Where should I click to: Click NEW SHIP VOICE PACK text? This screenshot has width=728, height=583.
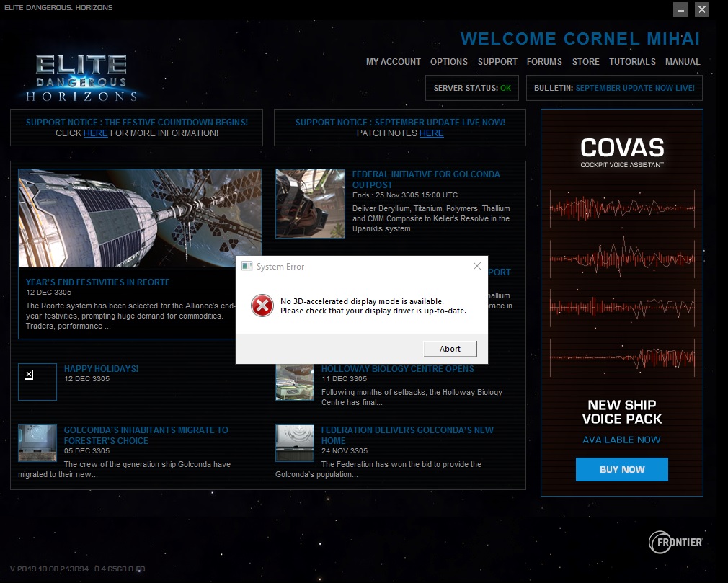click(x=621, y=411)
